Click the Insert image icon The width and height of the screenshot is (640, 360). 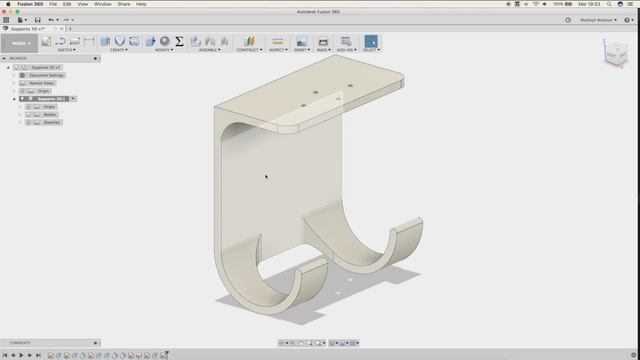[x=302, y=41]
